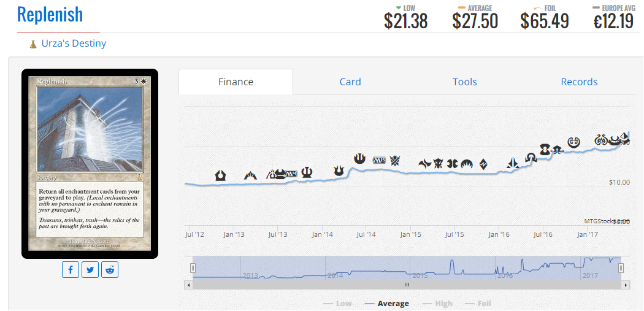Open the Urza's Destiny set link

tap(74, 44)
